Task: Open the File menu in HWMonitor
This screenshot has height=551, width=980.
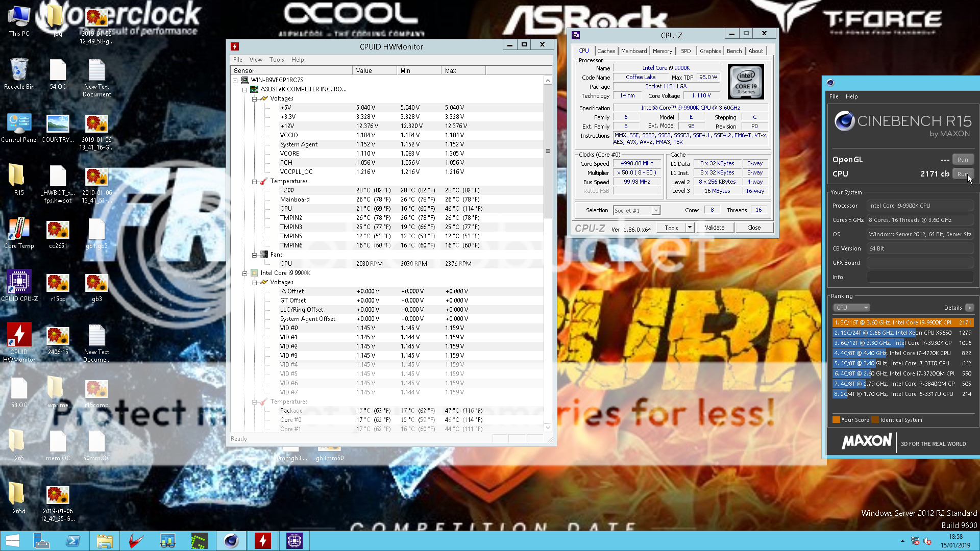Action: 238,60
